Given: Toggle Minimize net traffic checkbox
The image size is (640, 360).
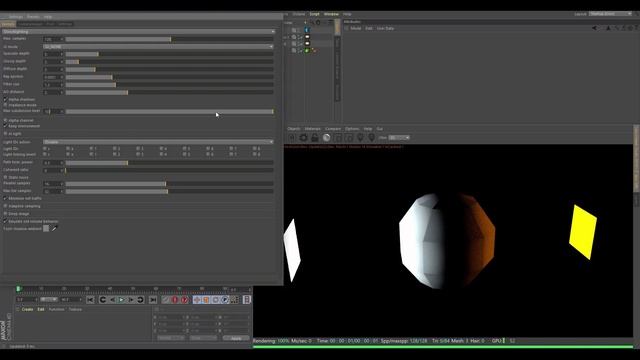Looking at the screenshot, I should pos(5,198).
